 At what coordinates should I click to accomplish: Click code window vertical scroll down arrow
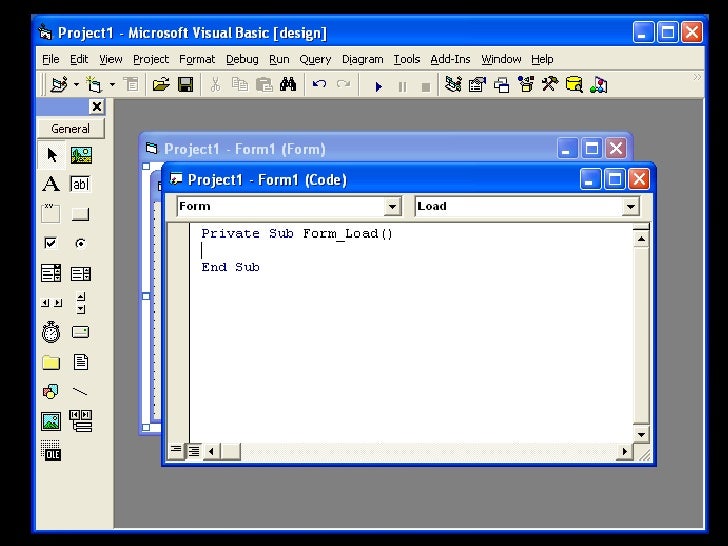click(641, 435)
